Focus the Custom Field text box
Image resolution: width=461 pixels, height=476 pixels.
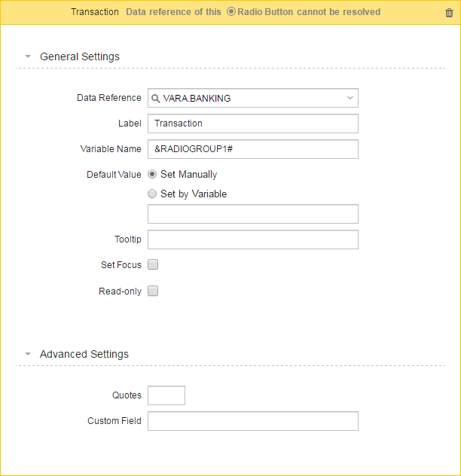[253, 421]
